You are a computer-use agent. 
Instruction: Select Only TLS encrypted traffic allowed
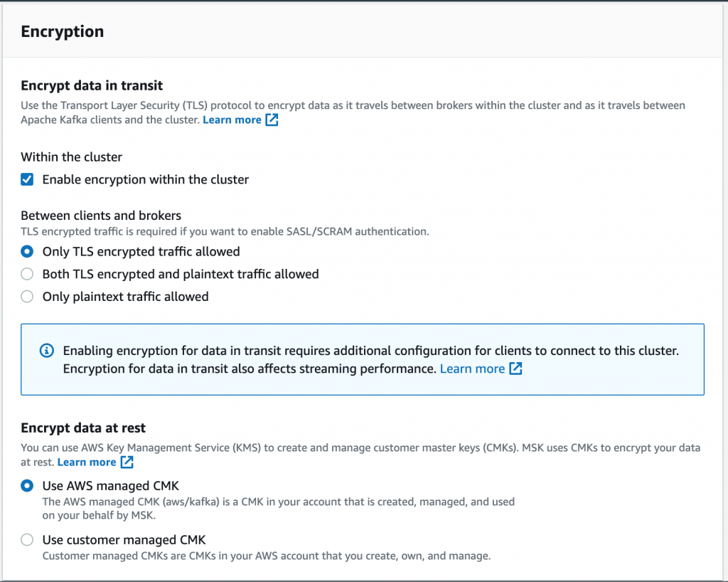pyautogui.click(x=26, y=251)
